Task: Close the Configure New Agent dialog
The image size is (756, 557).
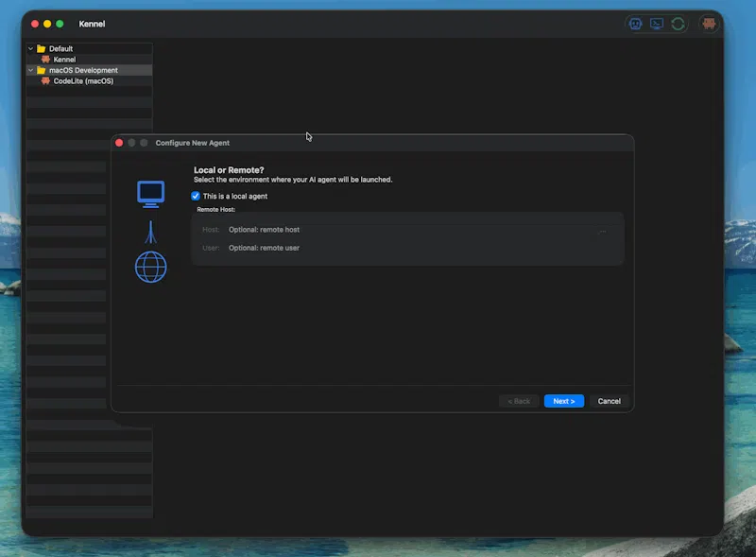Action: pos(119,143)
